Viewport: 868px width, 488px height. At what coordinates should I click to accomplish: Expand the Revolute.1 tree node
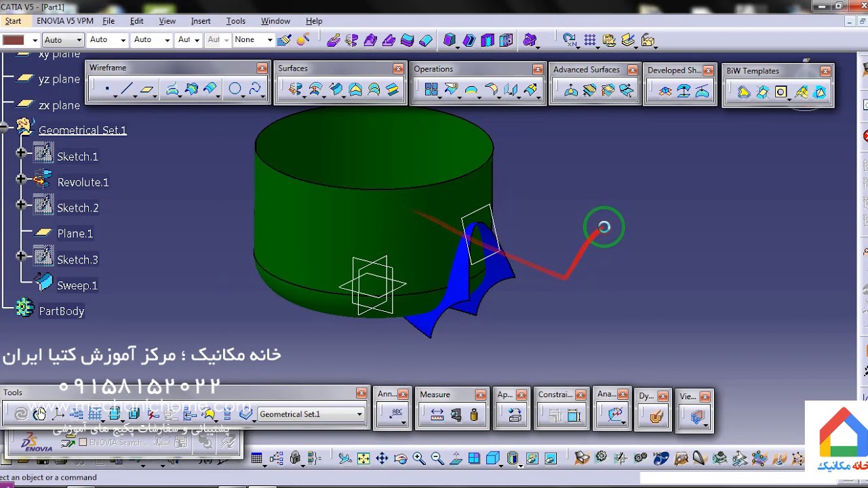tap(21, 178)
